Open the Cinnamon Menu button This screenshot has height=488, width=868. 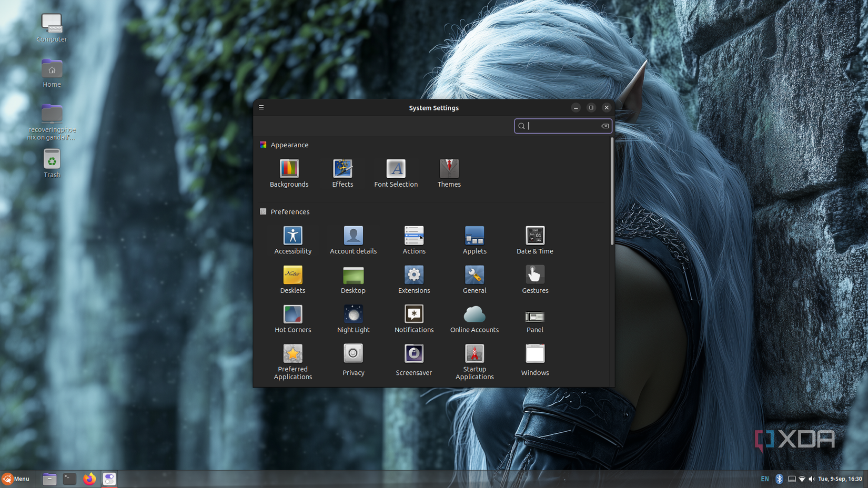[x=16, y=479]
